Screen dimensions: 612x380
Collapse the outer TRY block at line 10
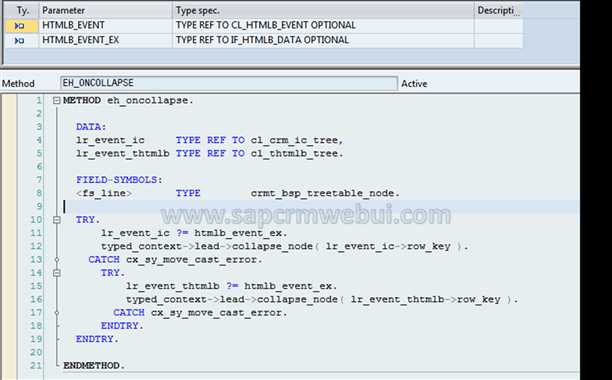click(57, 220)
